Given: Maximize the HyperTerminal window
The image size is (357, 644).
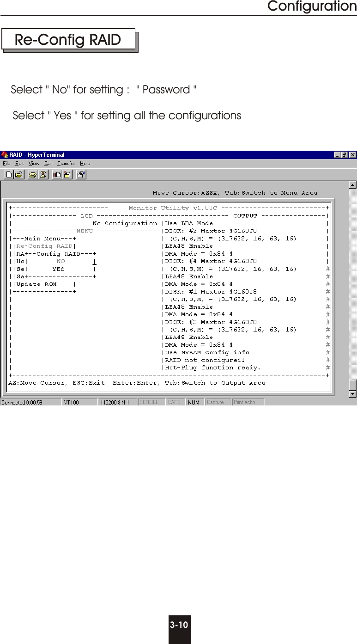Looking at the screenshot, I should click(345, 155).
